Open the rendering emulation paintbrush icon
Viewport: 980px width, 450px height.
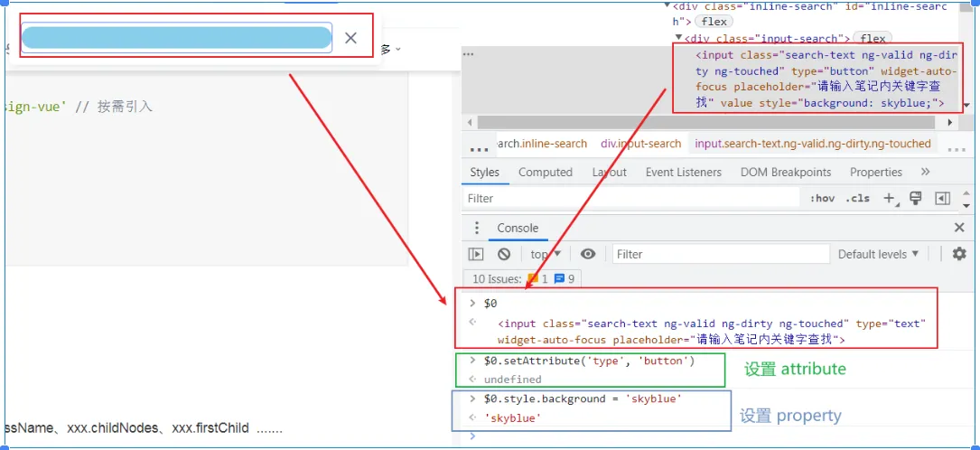(x=916, y=198)
